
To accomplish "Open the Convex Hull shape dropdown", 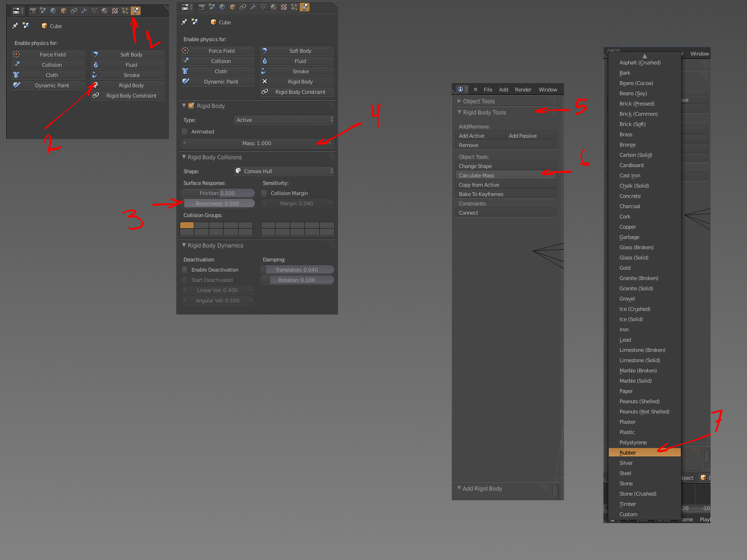I will (283, 171).
